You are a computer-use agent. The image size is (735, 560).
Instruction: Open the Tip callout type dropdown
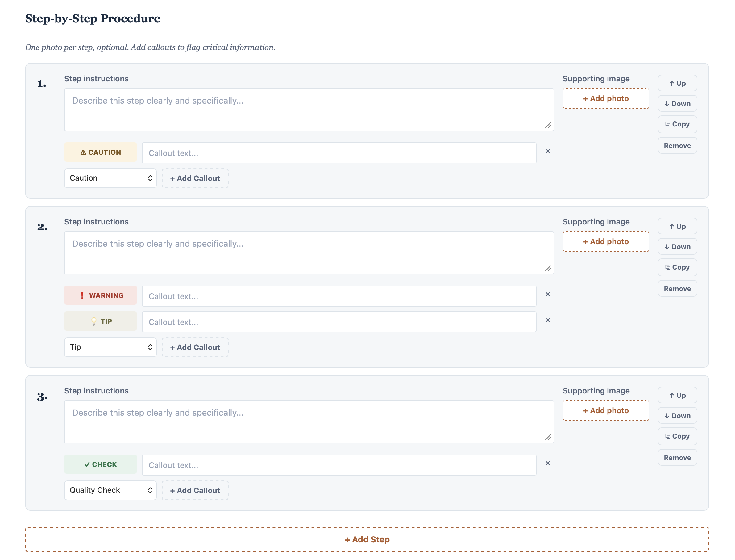pos(110,347)
